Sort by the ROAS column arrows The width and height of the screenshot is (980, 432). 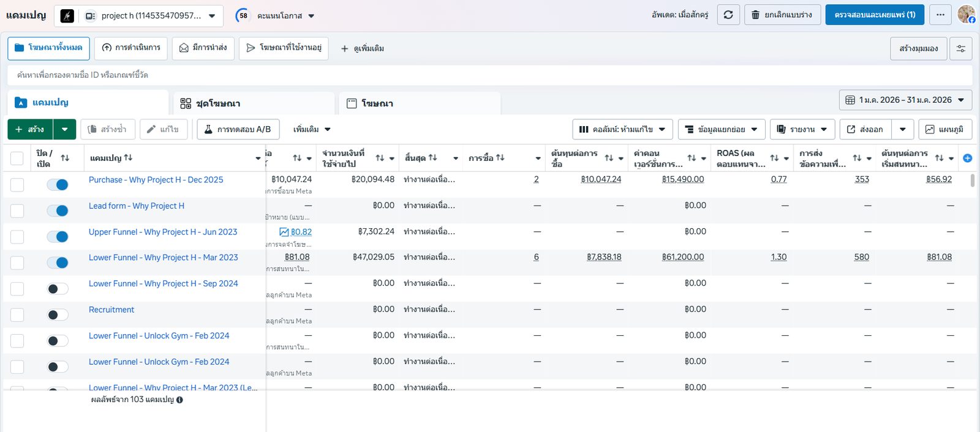pyautogui.click(x=774, y=158)
